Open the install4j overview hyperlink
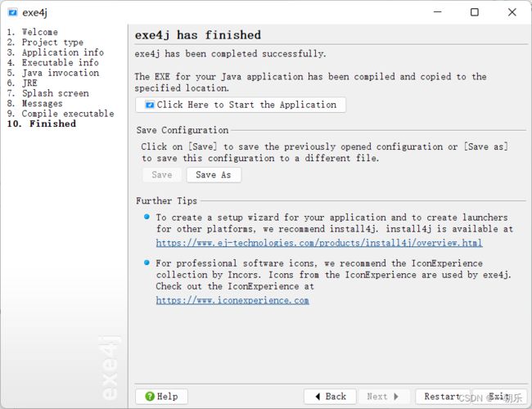The width and height of the screenshot is (532, 409). pos(319,243)
